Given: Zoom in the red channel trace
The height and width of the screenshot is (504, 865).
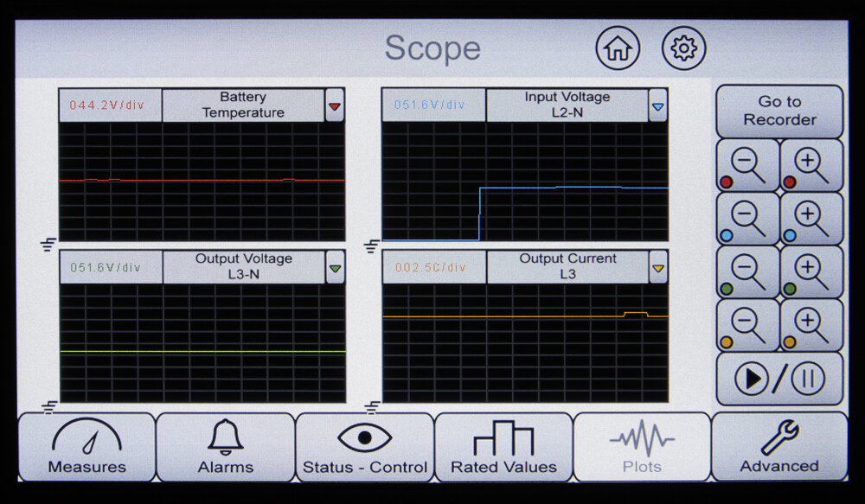Looking at the screenshot, I should 811,165.
